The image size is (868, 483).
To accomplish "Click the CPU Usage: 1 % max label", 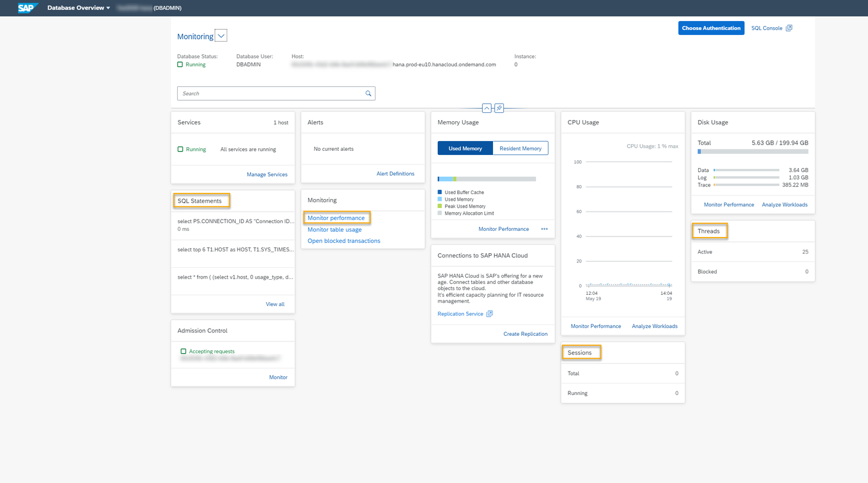I will 652,146.
